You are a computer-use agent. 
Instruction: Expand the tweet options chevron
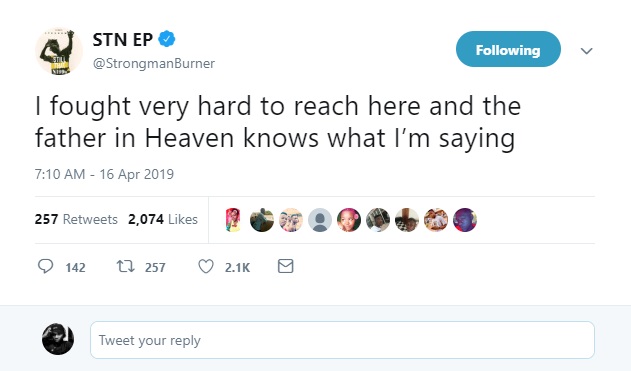point(586,51)
